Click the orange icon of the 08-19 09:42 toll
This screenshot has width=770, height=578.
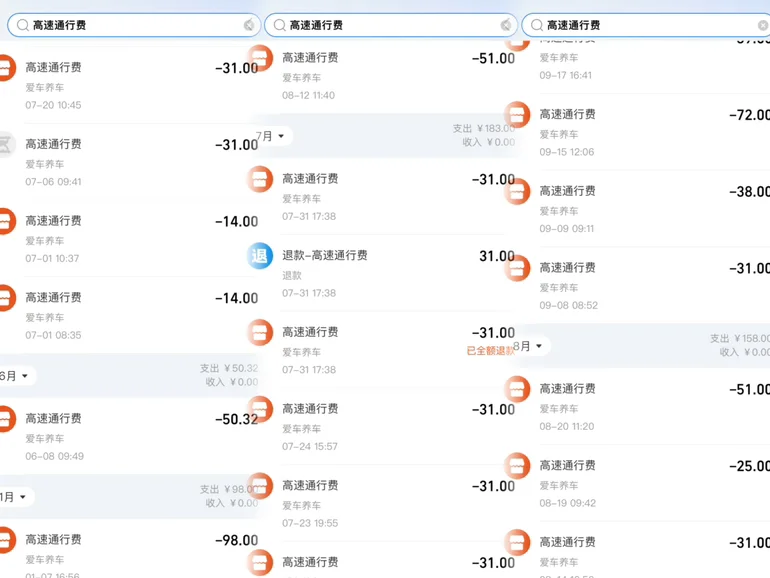point(517,466)
